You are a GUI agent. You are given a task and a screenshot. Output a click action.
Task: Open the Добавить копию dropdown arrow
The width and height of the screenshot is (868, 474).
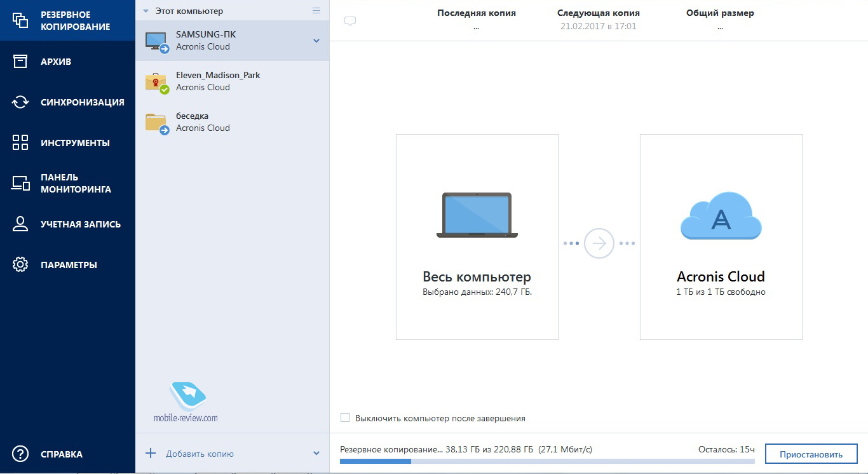pos(316,454)
